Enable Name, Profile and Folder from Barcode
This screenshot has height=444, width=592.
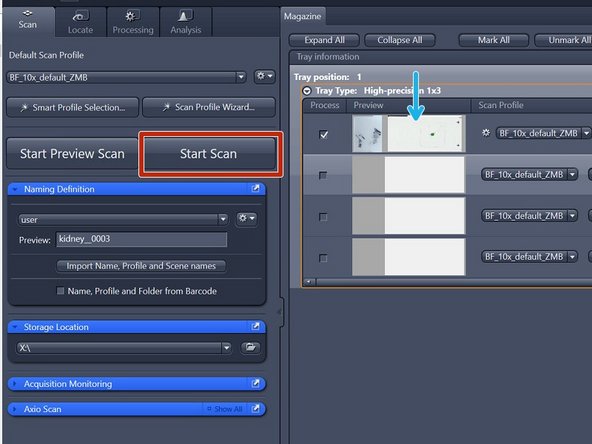pyautogui.click(x=60, y=291)
